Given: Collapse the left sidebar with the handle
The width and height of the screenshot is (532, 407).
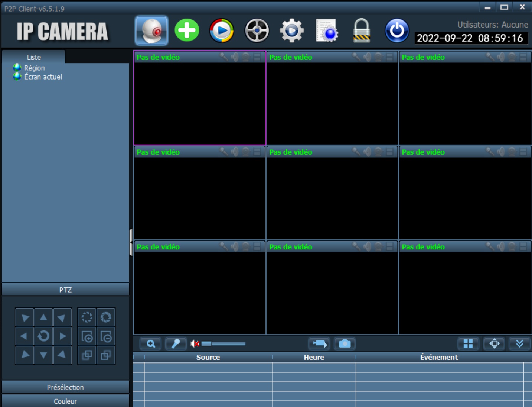Looking at the screenshot, I should click(131, 242).
